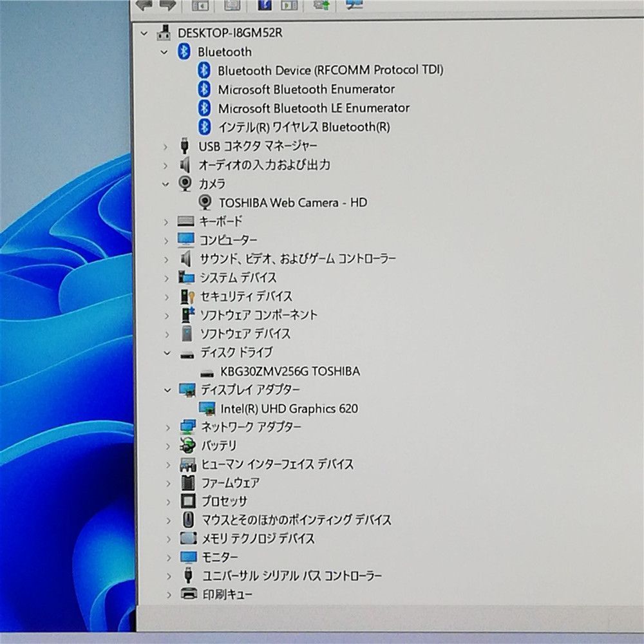Click the 'ソフトウェア コンポーネント' label

point(258,315)
